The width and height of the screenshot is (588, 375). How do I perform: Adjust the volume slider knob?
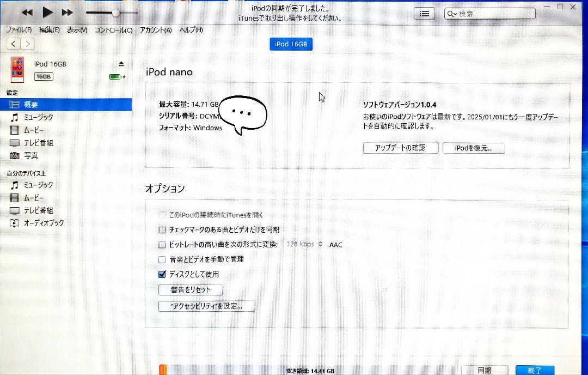[116, 13]
